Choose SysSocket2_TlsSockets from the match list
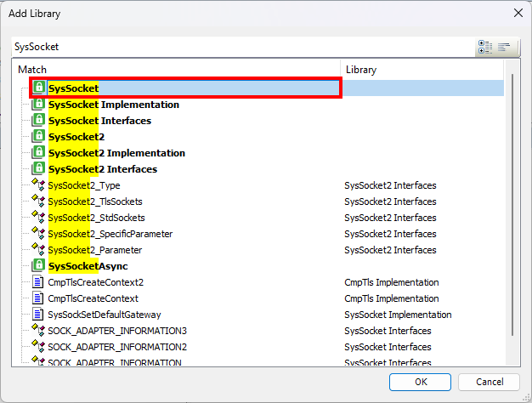 pyautogui.click(x=95, y=201)
